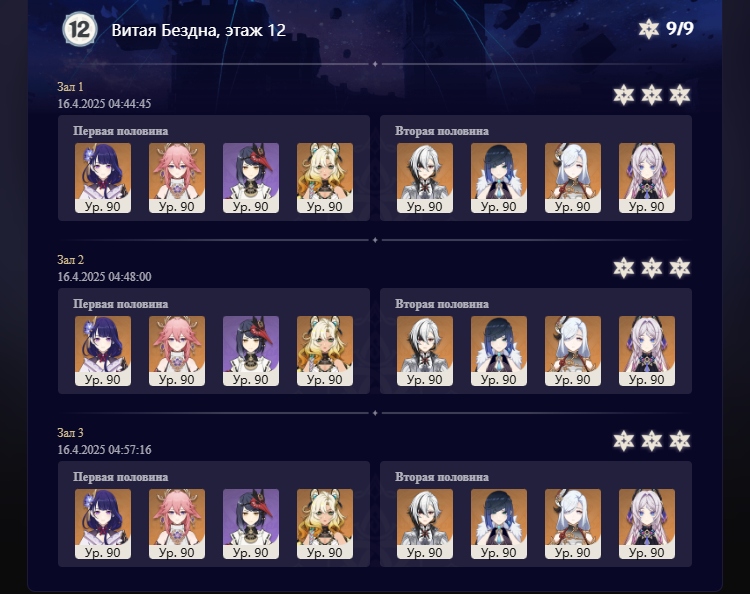Viewport: 750px width, 594px height.
Task: Click the floor 12 badge icon
Action: (x=80, y=29)
